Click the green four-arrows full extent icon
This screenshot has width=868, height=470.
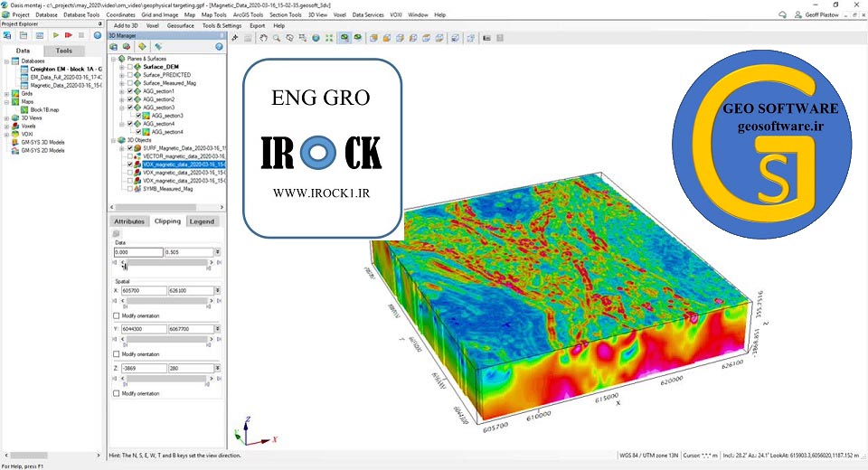tap(329, 38)
